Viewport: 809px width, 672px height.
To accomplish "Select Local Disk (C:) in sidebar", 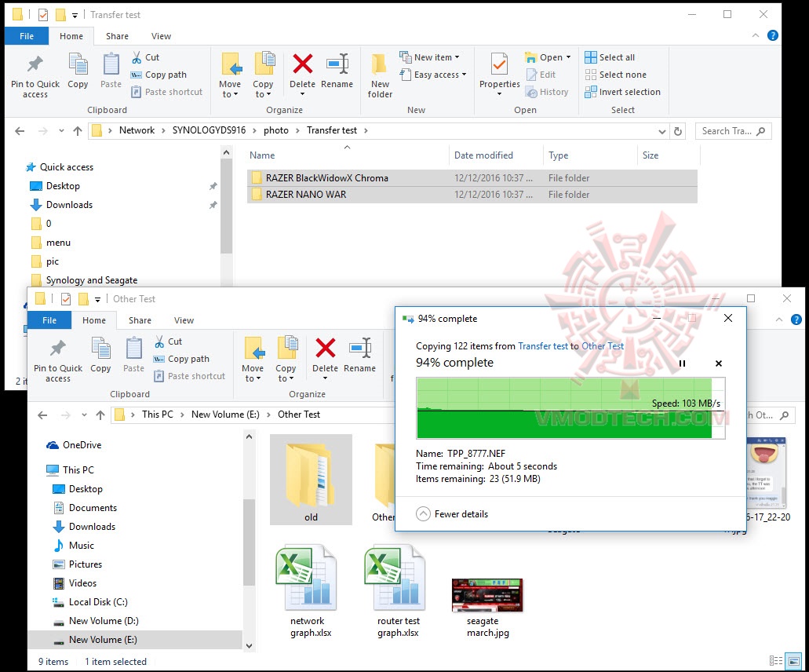I will (x=89, y=602).
